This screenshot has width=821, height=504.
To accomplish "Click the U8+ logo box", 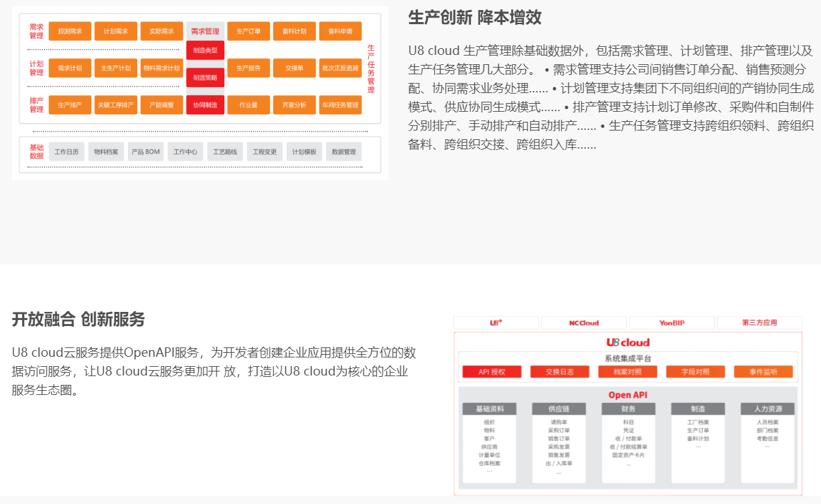I will [x=496, y=323].
